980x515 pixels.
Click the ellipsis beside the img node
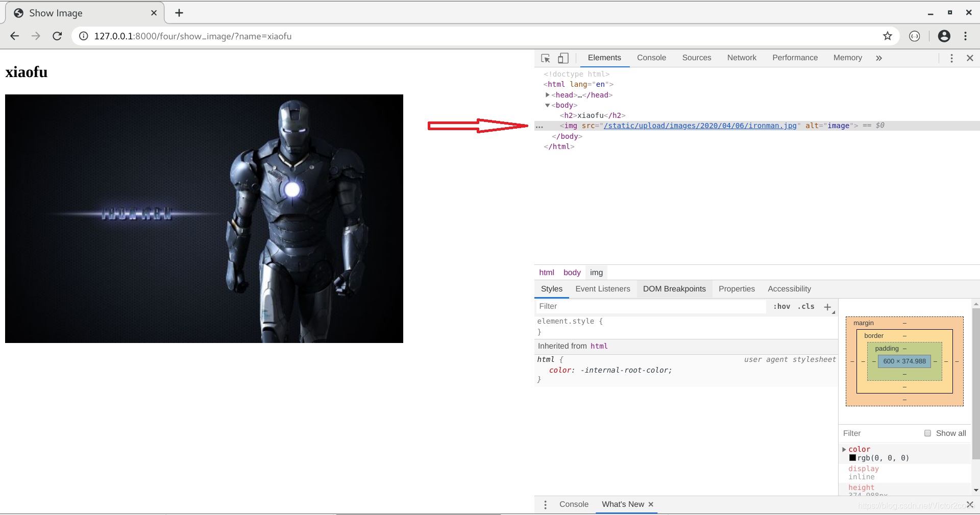coord(540,126)
